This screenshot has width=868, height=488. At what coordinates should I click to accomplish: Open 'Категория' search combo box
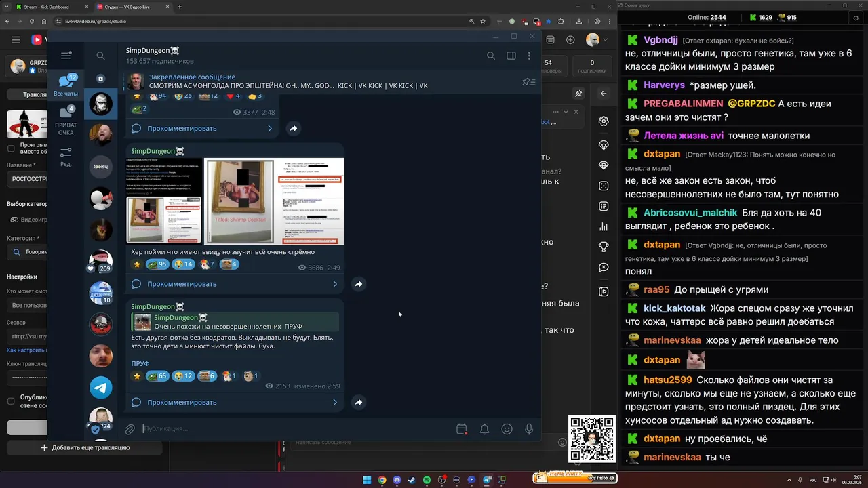pos(27,252)
